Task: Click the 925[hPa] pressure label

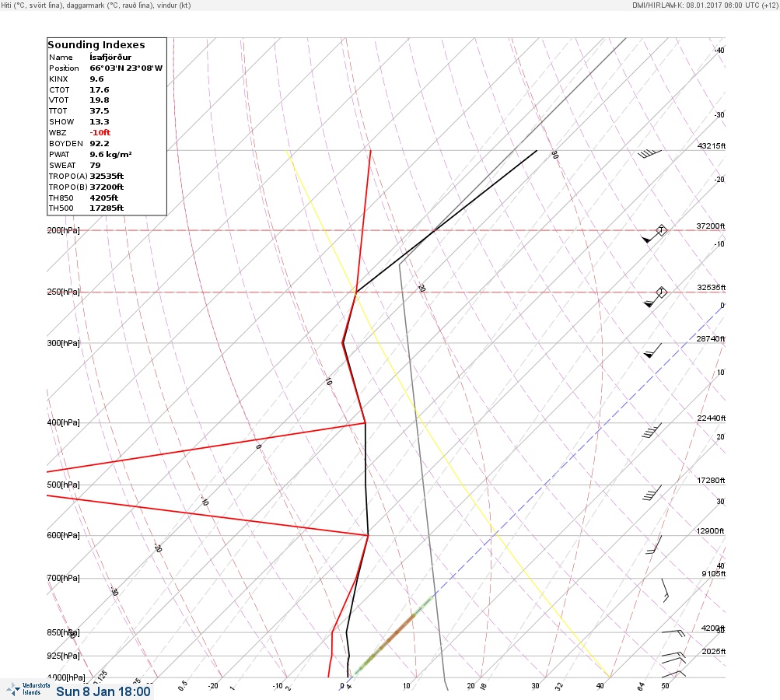Action: (63, 656)
